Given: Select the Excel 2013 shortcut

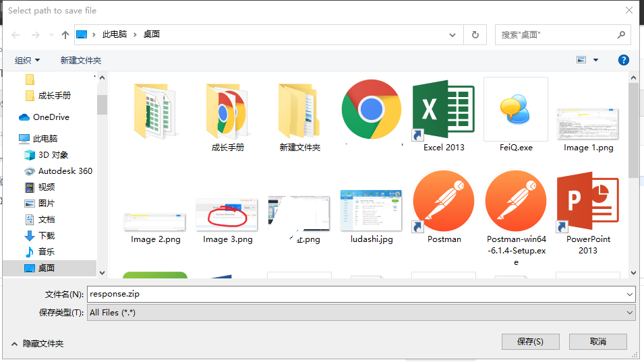Looking at the screenshot, I should pyautogui.click(x=444, y=116).
